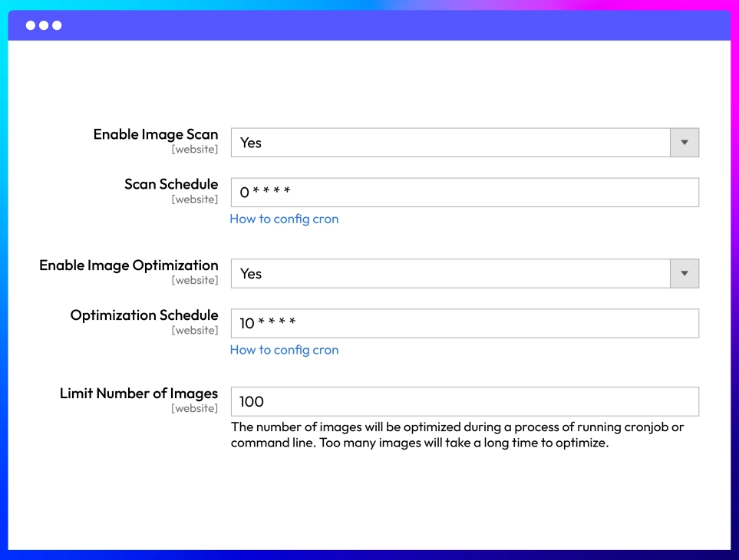Focus the Scan Schedule cron input
This screenshot has height=560, width=739.
coord(464,193)
